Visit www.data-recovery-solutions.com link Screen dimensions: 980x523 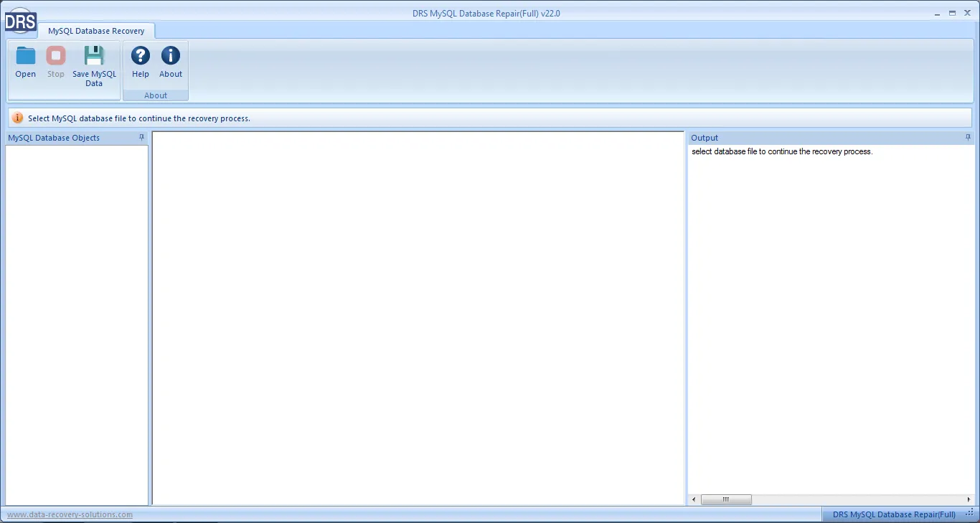pyautogui.click(x=70, y=514)
